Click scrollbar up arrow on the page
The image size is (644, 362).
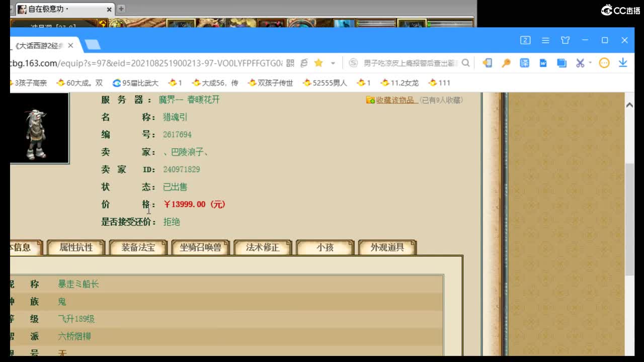[x=629, y=105]
